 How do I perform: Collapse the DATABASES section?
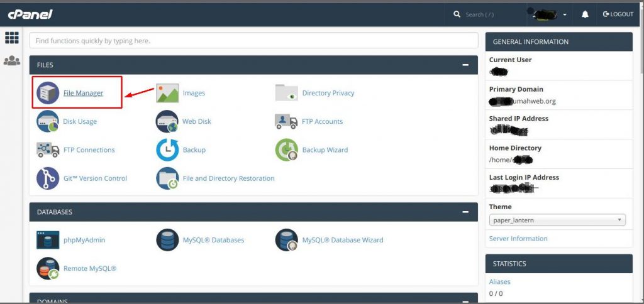[465, 212]
